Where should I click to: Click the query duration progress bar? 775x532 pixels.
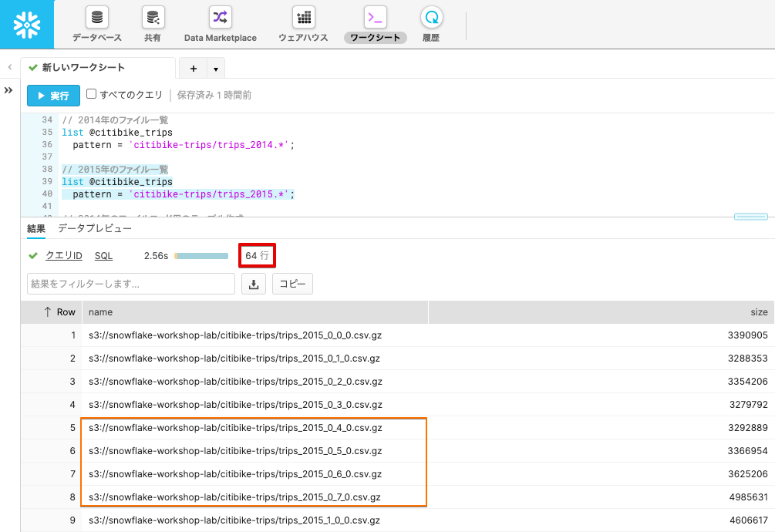tap(201, 255)
